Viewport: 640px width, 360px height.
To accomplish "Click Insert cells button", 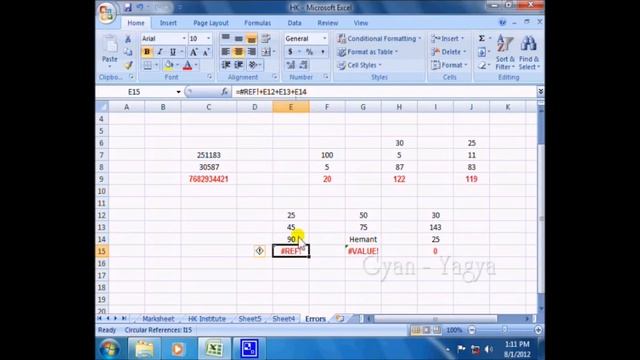I will (448, 38).
